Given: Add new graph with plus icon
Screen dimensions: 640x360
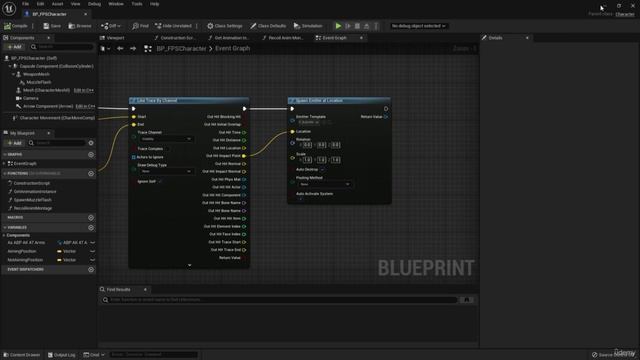Looking at the screenshot, I should 91,155.
